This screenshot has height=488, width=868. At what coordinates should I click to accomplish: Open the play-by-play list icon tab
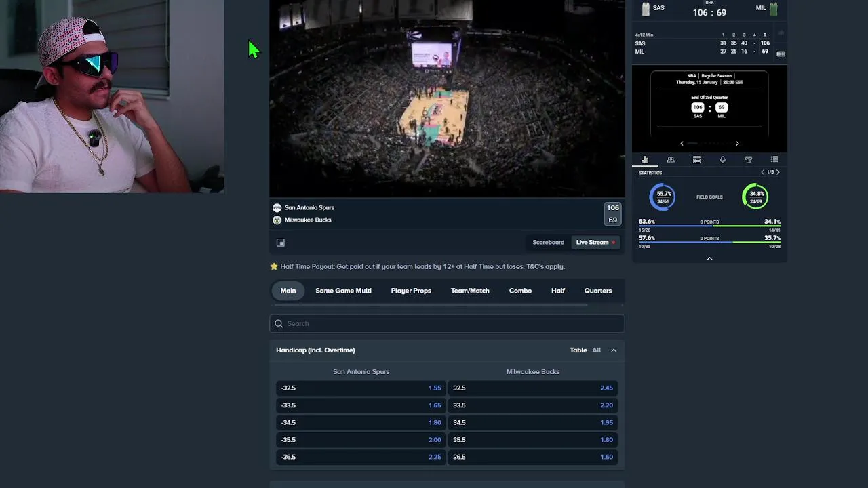[x=774, y=160]
